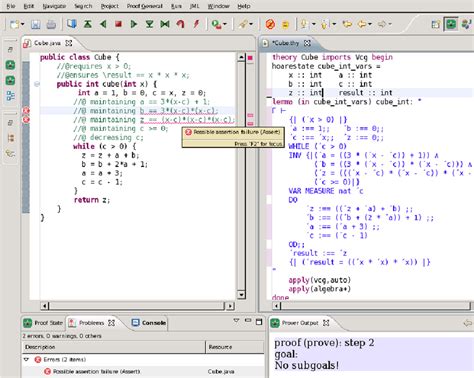
Task: Click the Java editor scroll-up arrow
Action: [241, 57]
